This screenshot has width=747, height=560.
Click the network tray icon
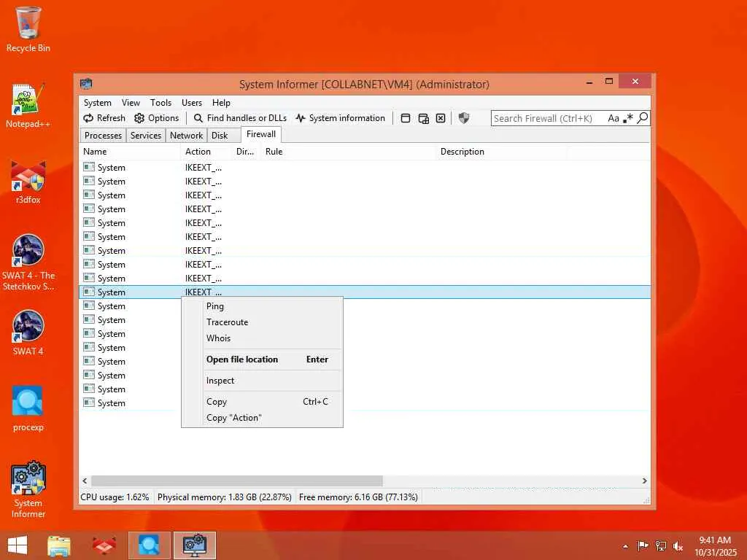tap(660, 545)
